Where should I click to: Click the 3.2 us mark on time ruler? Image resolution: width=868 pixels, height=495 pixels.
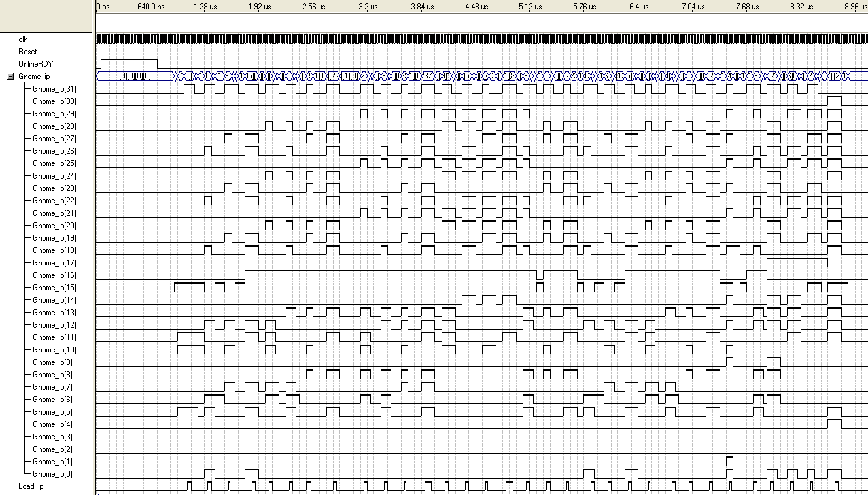pyautogui.click(x=368, y=7)
